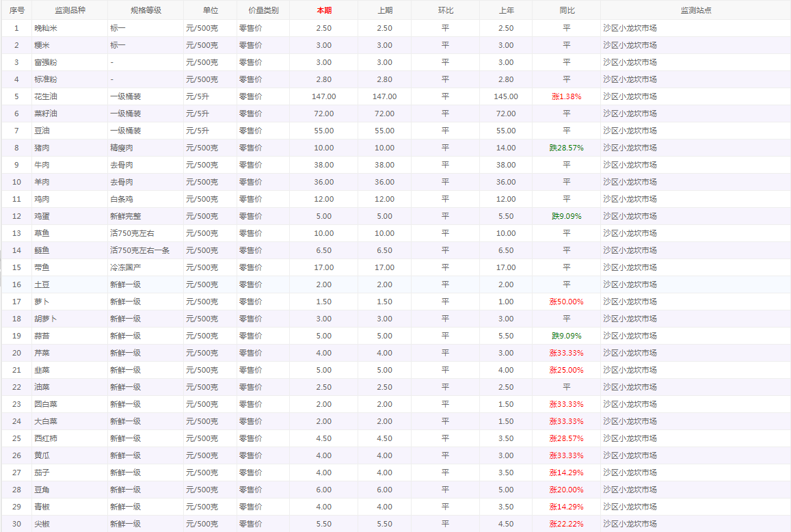Click the 序号 column header
This screenshot has height=532, width=791.
pyautogui.click(x=16, y=10)
